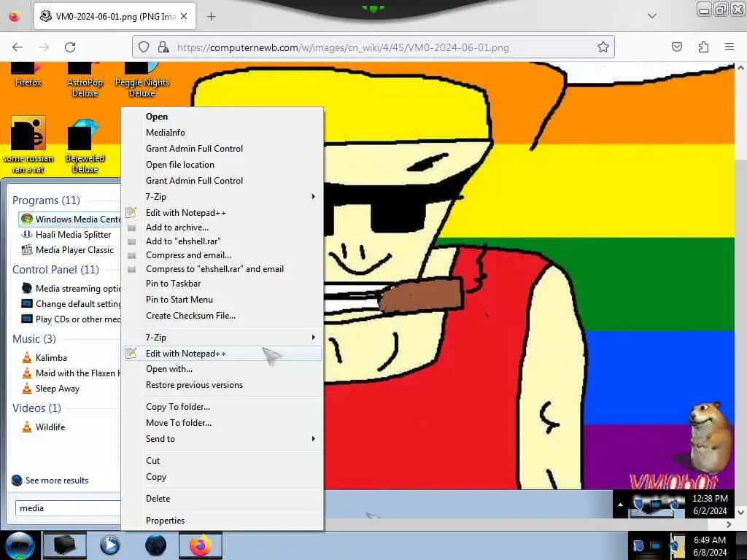
Task: Open Windows Media Player from the taskbar
Action: [109, 545]
